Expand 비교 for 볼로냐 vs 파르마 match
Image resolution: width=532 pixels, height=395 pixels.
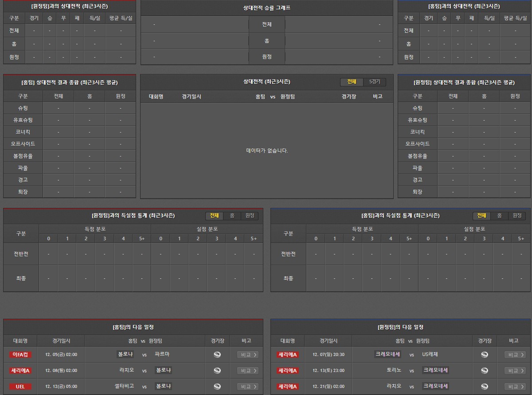pos(247,355)
